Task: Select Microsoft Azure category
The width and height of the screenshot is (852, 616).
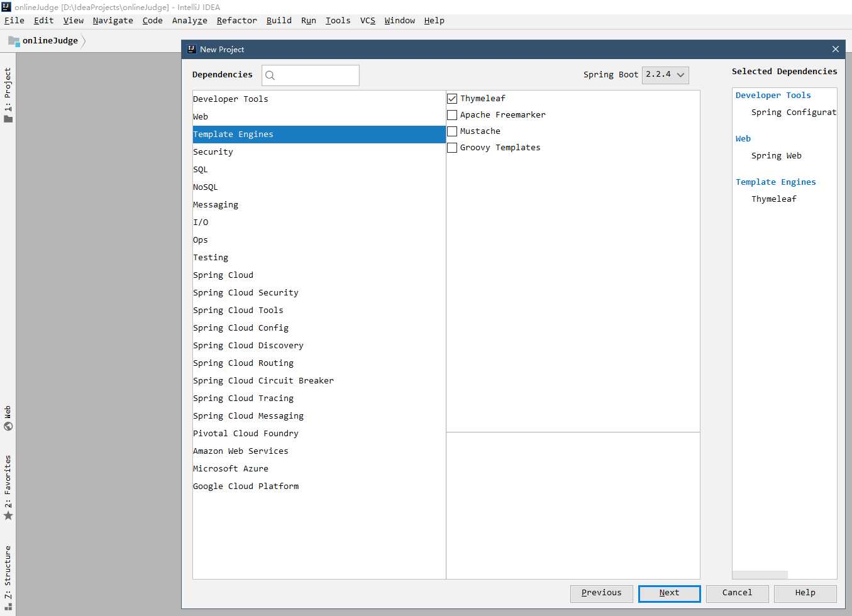Action: (x=319, y=469)
